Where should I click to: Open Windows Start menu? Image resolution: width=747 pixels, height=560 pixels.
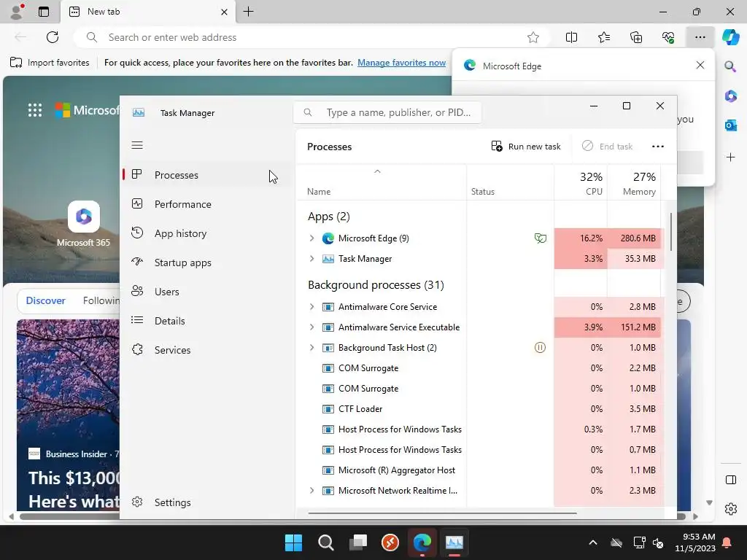(x=293, y=542)
